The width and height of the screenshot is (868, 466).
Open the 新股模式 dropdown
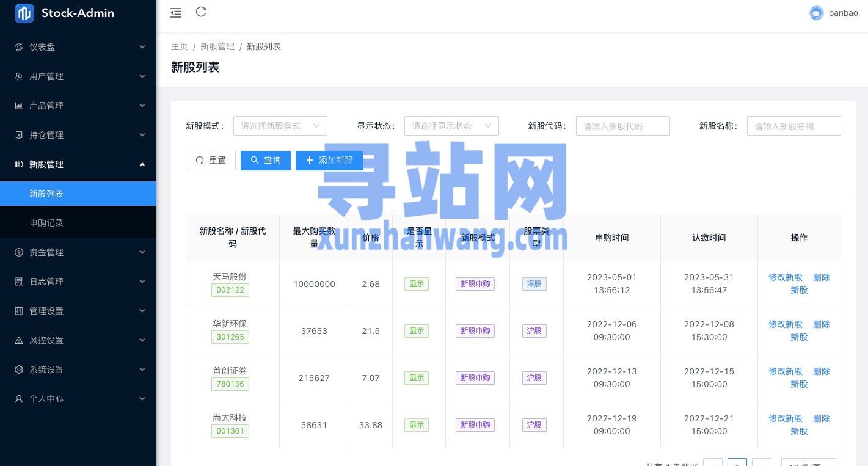click(280, 126)
